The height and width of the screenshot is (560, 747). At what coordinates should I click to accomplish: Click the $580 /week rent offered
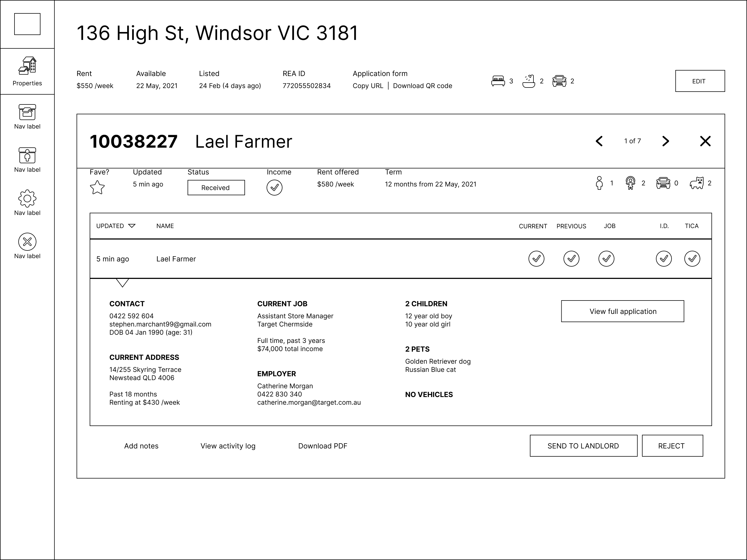(335, 184)
